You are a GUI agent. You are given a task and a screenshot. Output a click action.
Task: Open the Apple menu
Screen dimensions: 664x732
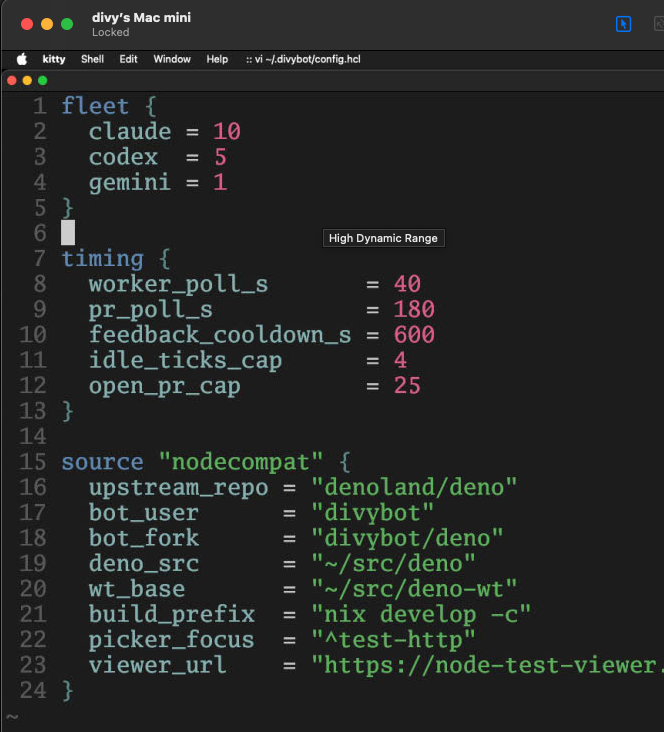[x=22, y=59]
